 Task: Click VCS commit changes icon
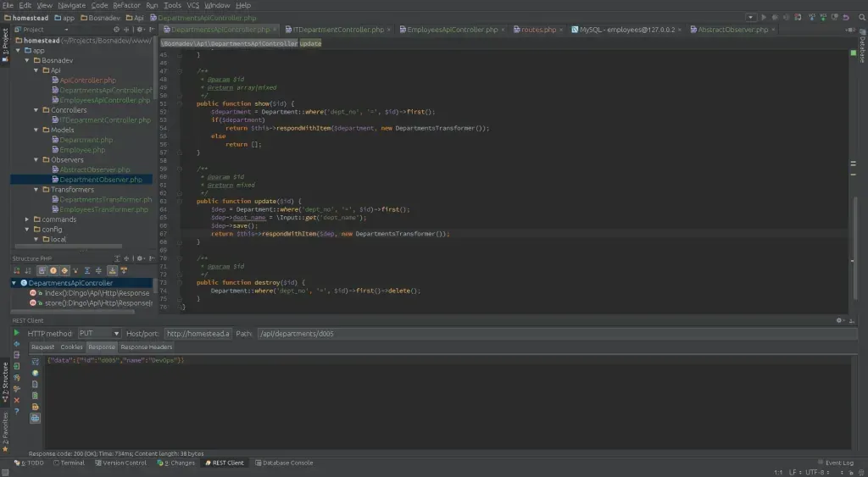tap(823, 18)
